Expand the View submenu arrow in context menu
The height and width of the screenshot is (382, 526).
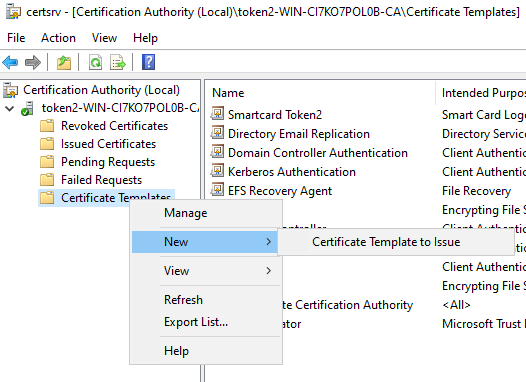[268, 271]
